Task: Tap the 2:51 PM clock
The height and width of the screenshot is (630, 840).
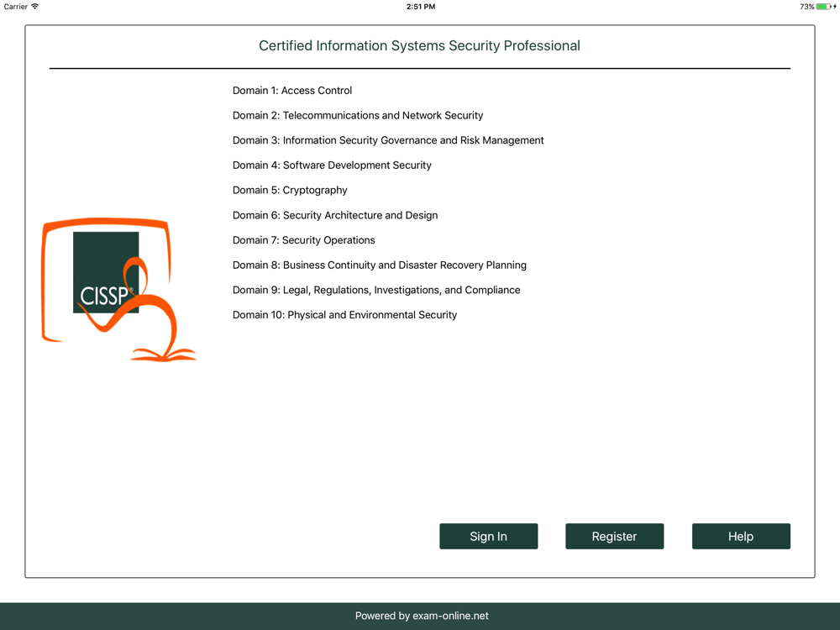Action: coord(421,7)
